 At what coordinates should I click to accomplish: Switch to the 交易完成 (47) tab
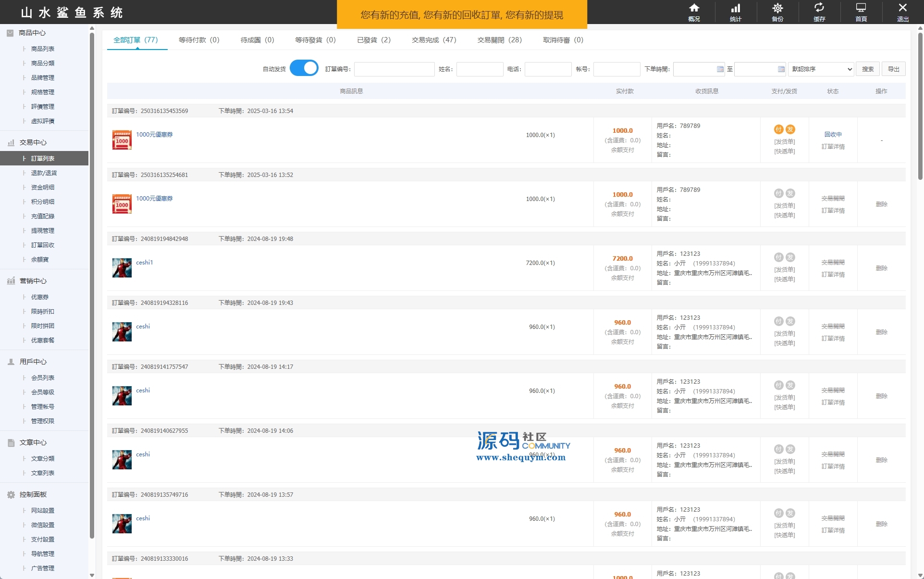point(433,40)
